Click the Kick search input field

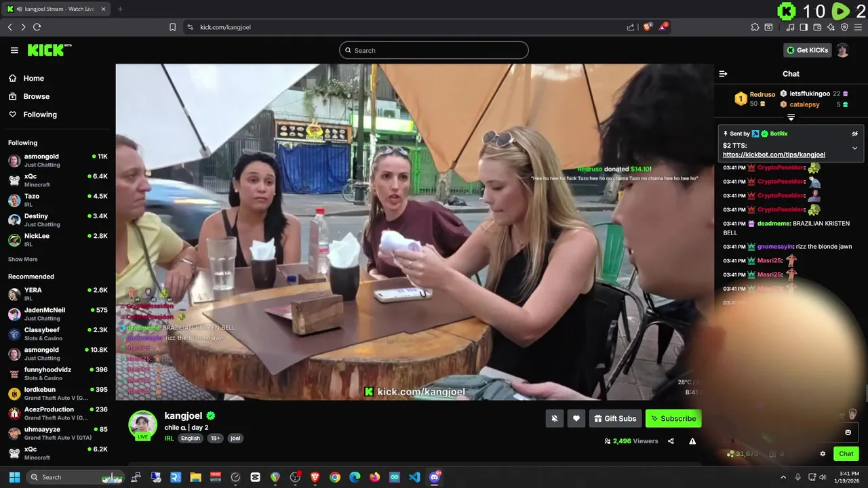pyautogui.click(x=434, y=50)
